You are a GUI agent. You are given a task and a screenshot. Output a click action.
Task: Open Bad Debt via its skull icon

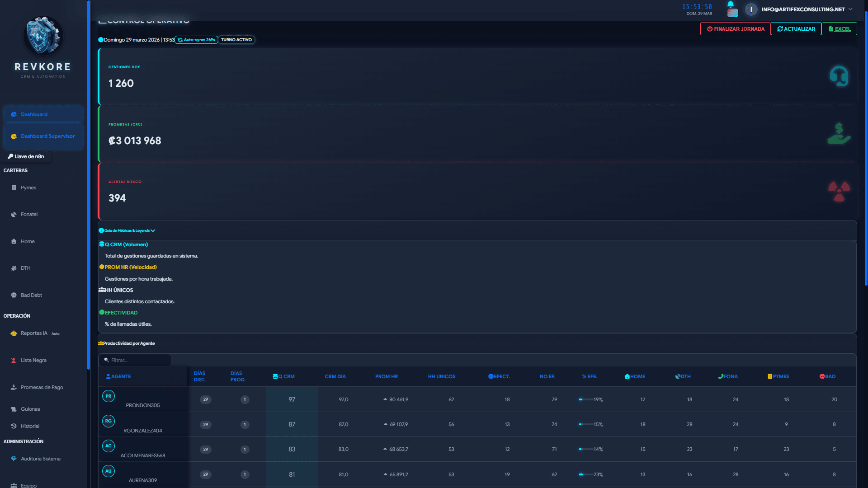(14, 295)
